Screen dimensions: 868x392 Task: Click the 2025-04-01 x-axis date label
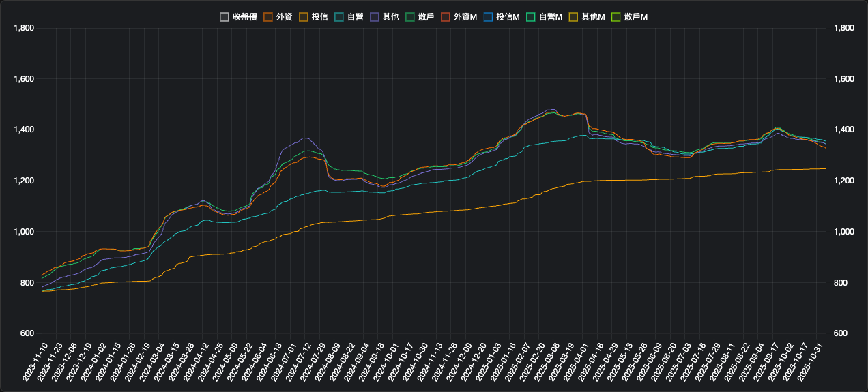[x=575, y=363]
